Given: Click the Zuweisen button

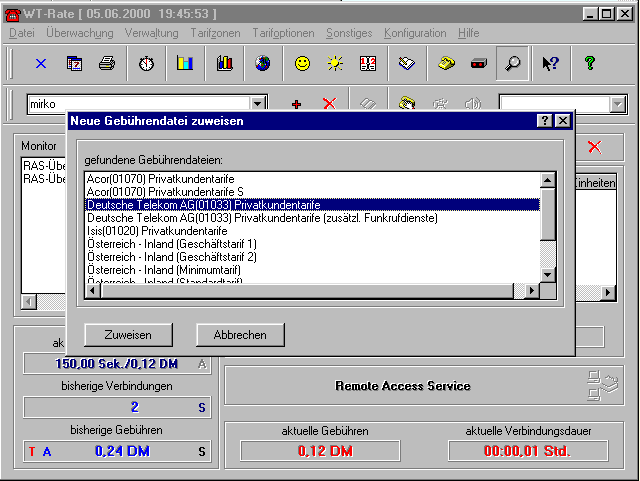Looking at the screenshot, I should coord(128,335).
